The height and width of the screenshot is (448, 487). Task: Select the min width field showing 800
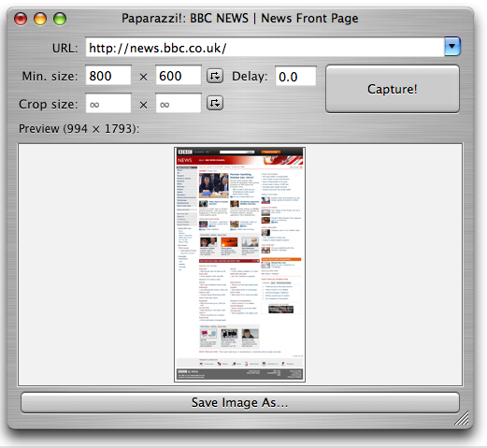108,76
